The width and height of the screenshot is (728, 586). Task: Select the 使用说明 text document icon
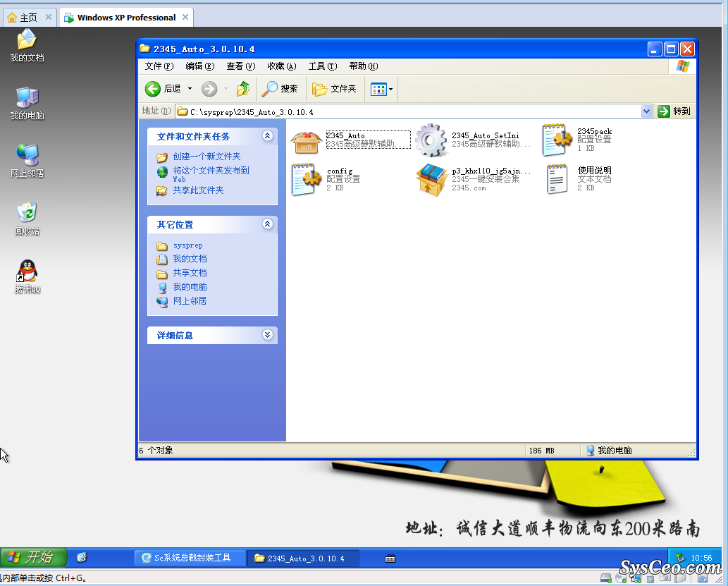coord(556,179)
